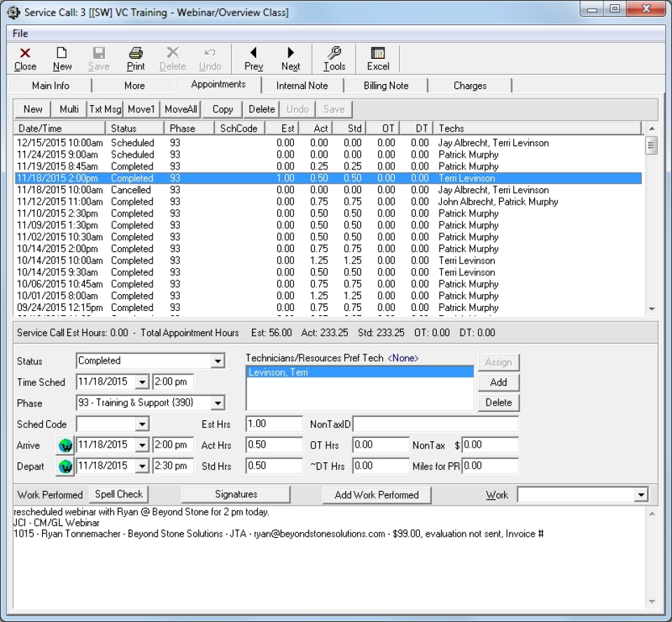
Task: Open the File menu
Action: pos(20,33)
